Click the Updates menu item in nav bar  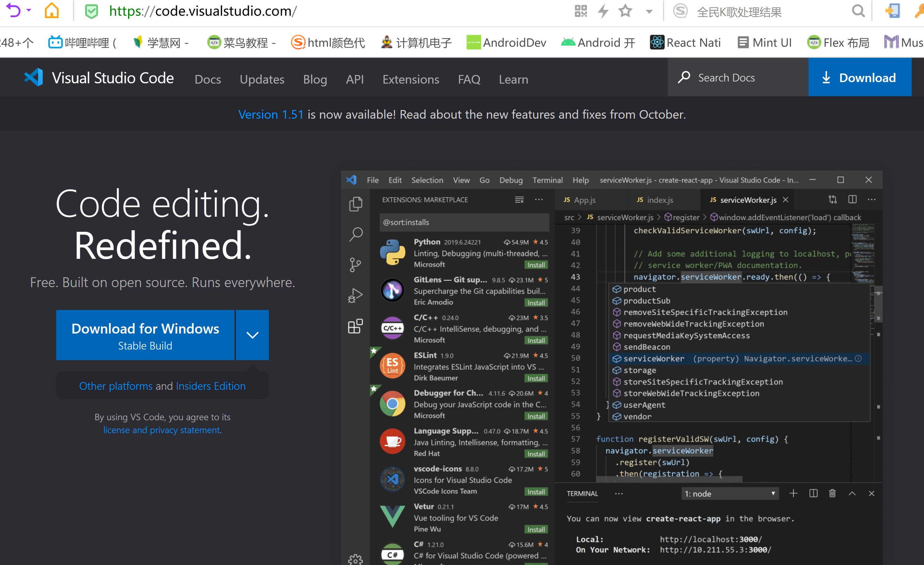262,79
